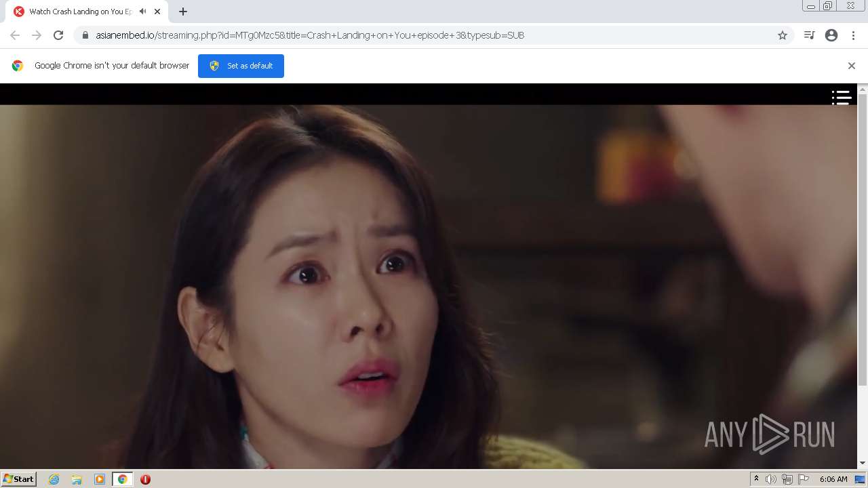
Task: Bookmark this page with the star icon
Action: pos(783,35)
